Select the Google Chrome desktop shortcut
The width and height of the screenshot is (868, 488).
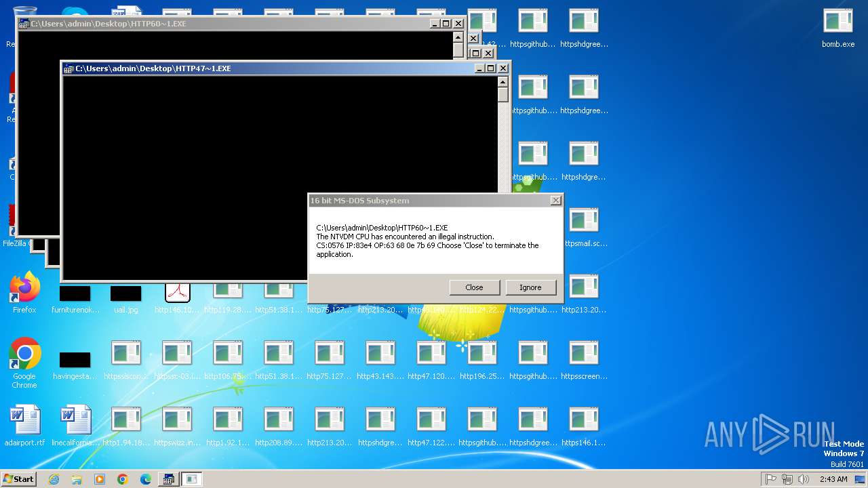point(24,363)
